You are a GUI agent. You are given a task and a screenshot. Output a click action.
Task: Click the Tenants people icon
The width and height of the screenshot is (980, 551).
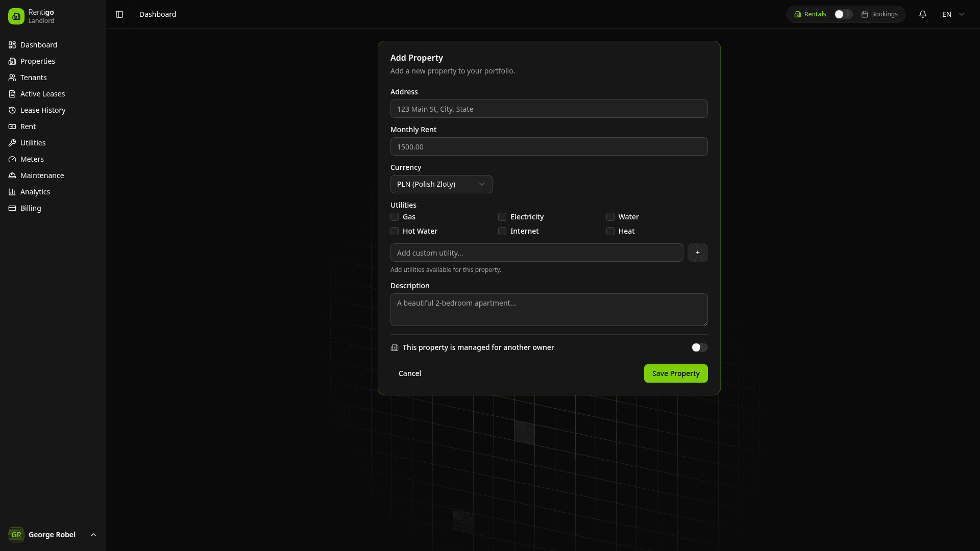12,78
